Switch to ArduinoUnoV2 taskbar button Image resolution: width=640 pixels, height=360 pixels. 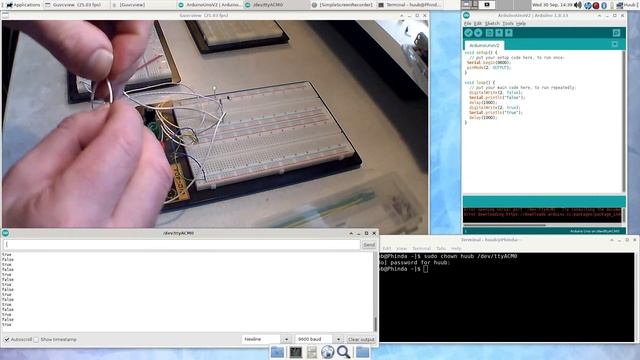[x=209, y=5]
